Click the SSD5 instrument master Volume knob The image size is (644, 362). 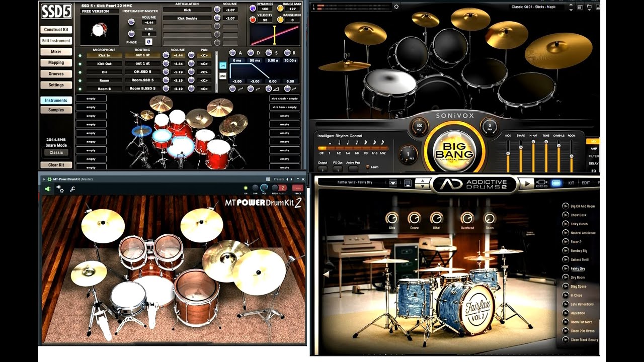[x=131, y=22]
